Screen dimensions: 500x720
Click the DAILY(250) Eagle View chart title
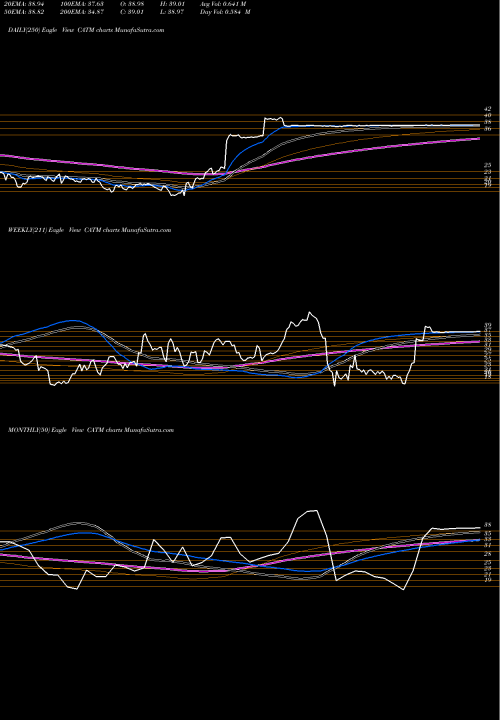pos(86,30)
